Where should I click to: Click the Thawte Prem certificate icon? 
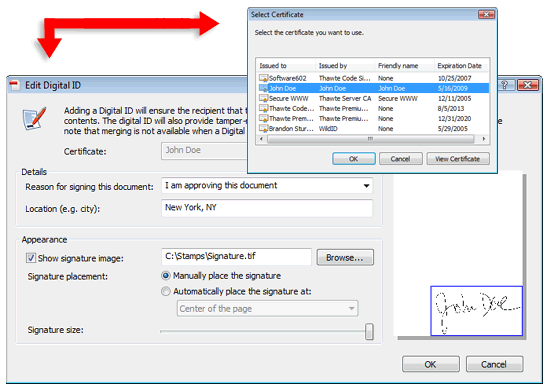click(263, 119)
